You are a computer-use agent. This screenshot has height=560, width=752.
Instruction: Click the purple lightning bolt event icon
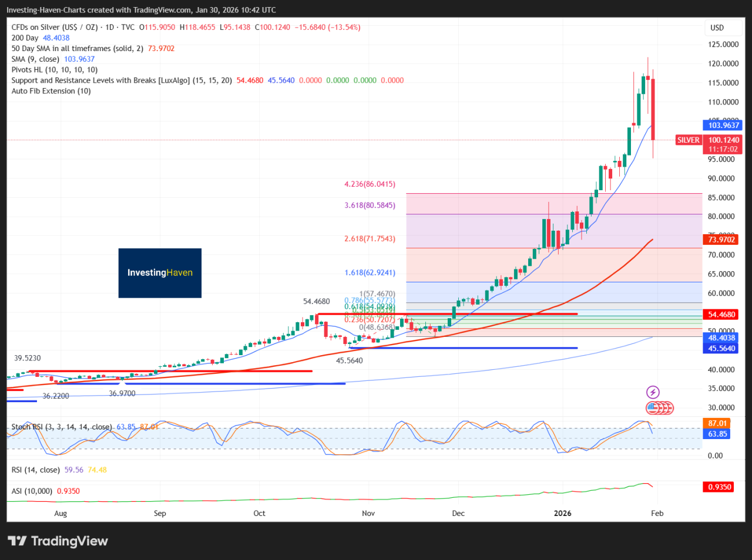pyautogui.click(x=652, y=392)
